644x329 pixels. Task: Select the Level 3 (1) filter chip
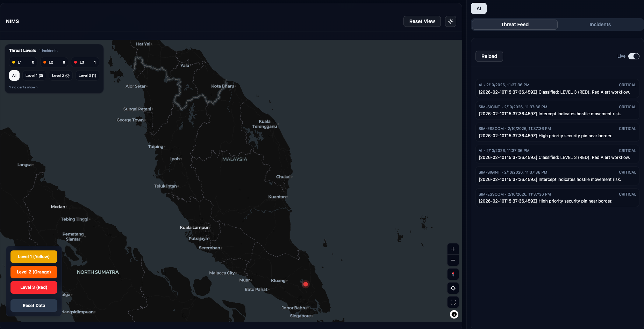87,75
